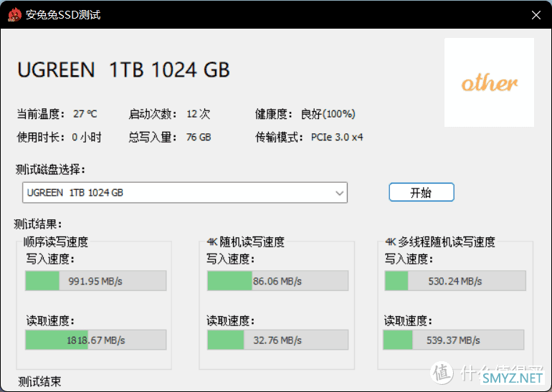Click the sequential read speed bar 1818.67 MB/s
This screenshot has height=392, width=552.
tap(96, 340)
